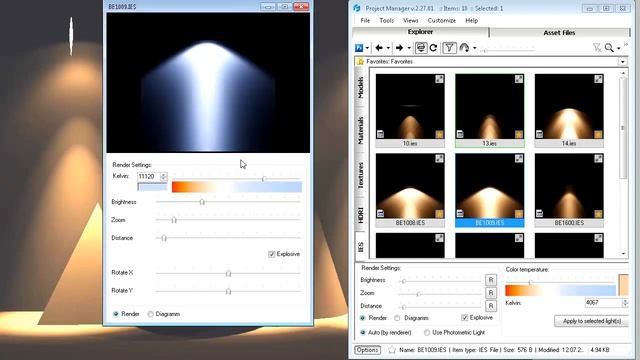
Task: Switch to the Asset Files tab
Action: click(559, 33)
